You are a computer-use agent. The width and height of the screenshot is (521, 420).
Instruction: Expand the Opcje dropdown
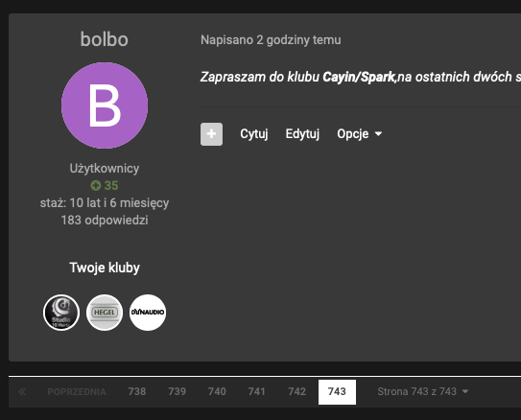[359, 134]
